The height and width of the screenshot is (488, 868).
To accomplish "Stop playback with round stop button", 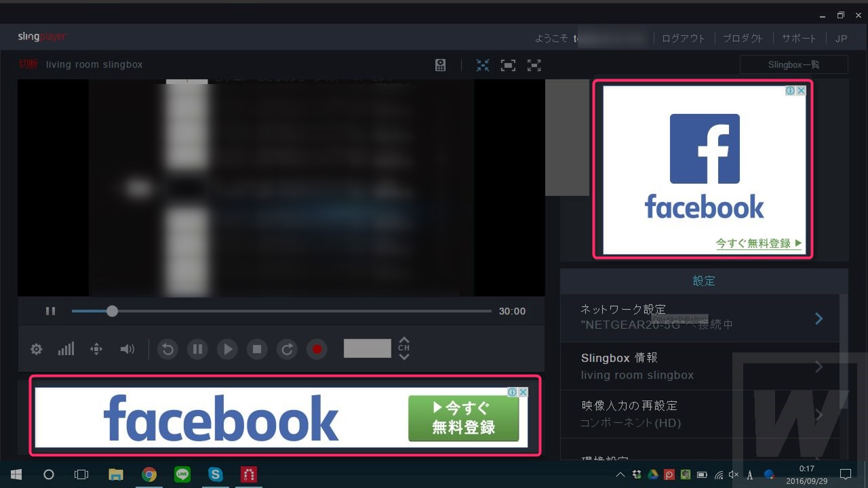I will (257, 349).
